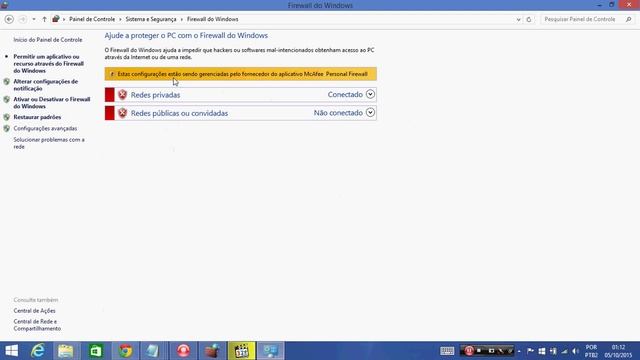
Task: Go up one level arrow
Action: (44, 19)
